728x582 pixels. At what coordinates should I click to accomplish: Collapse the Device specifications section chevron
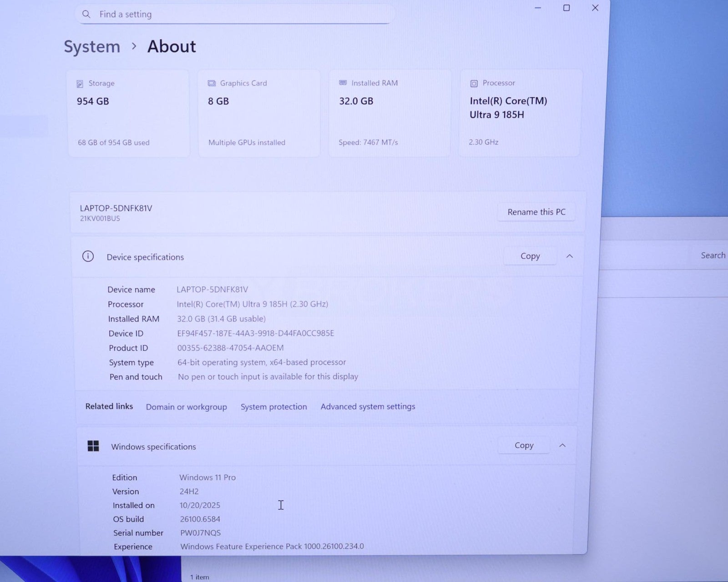[x=569, y=256]
